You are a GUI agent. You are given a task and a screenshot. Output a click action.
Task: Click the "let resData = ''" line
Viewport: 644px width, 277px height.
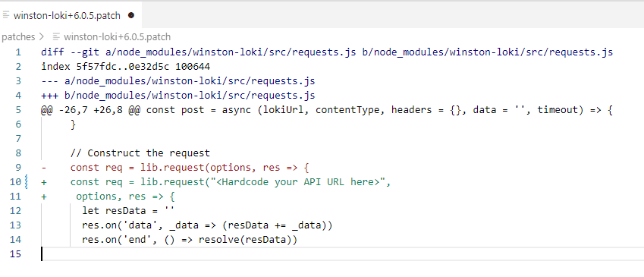(x=128, y=211)
